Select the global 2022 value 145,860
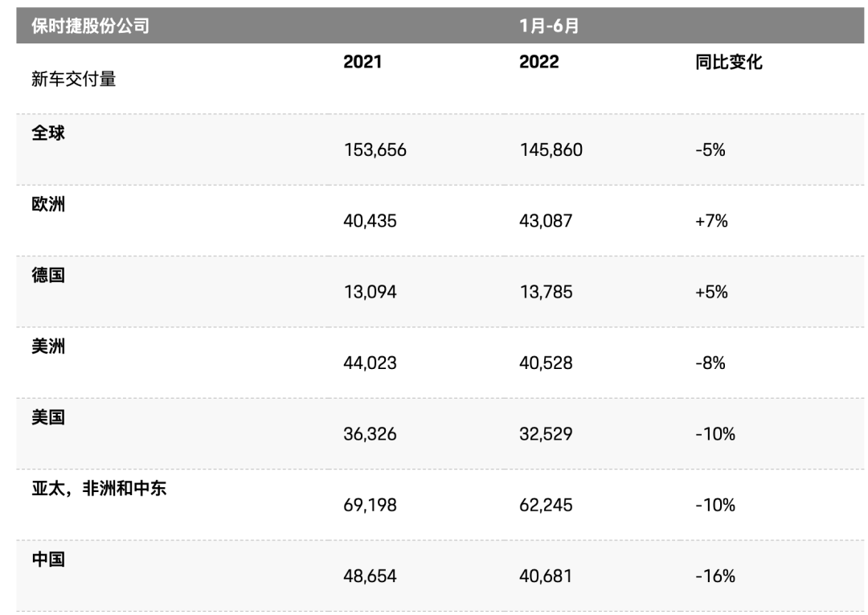The image size is (868, 615). coord(551,150)
